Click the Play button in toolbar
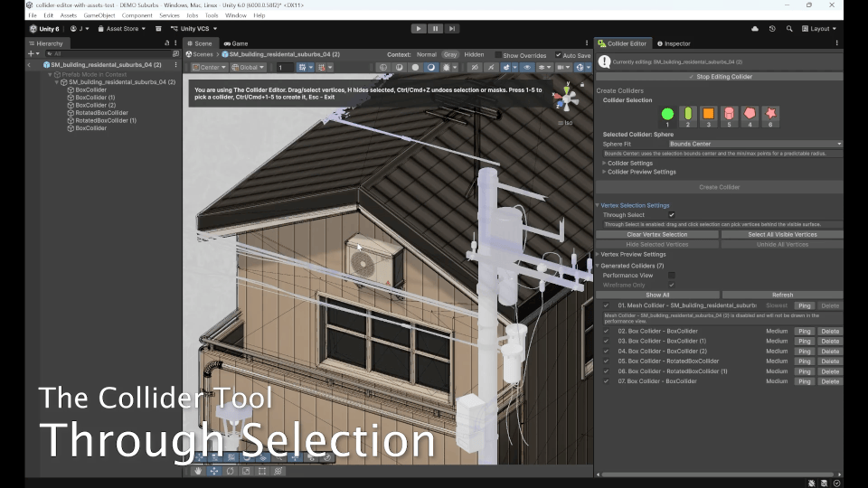 point(419,29)
